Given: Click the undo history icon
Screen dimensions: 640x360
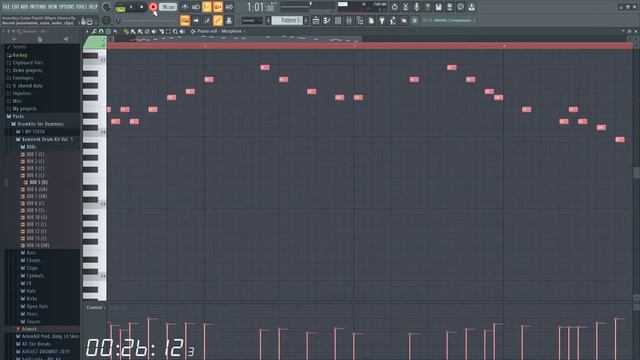Looking at the screenshot, I should point(394,7).
